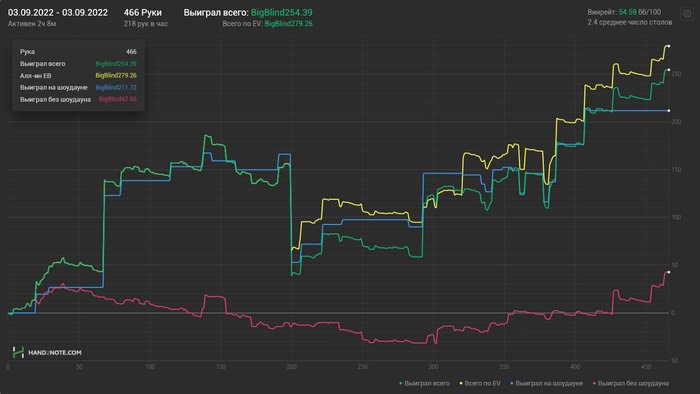Click the HAND2NOTE.COM logo
700x394 pixels.
(47, 353)
